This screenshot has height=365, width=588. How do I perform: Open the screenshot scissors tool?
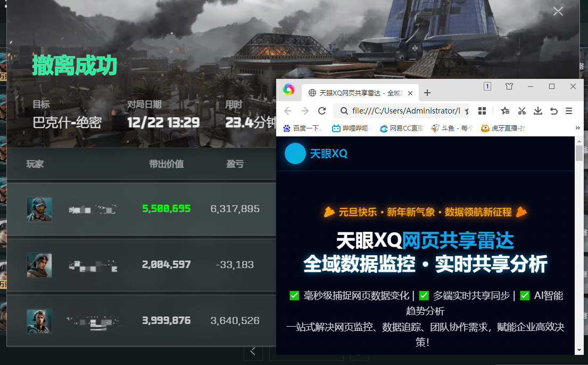pyautogui.click(x=521, y=110)
